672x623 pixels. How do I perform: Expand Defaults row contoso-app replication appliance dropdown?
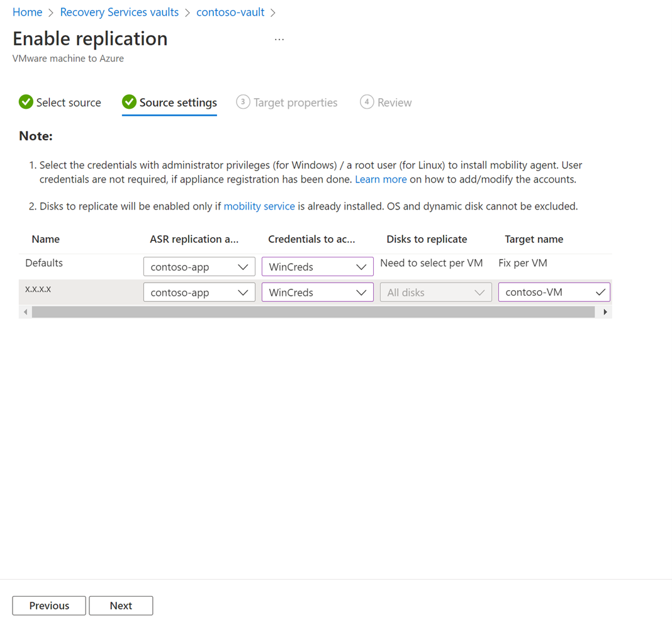click(x=199, y=267)
